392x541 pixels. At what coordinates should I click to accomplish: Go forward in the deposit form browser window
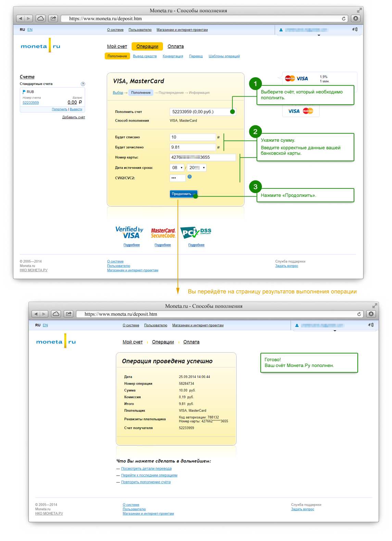(29, 18)
